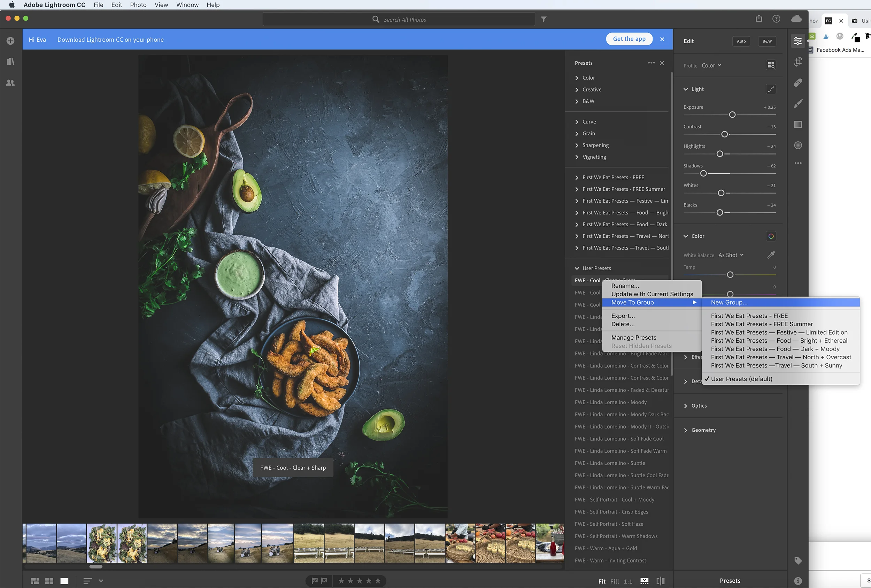
Task: Open White Balance As Shot dropdown
Action: [731, 255]
